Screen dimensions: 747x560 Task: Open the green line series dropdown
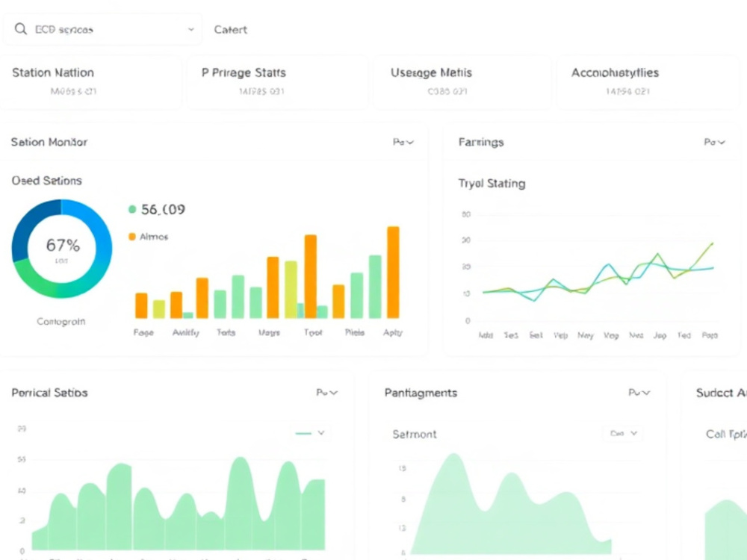click(310, 433)
